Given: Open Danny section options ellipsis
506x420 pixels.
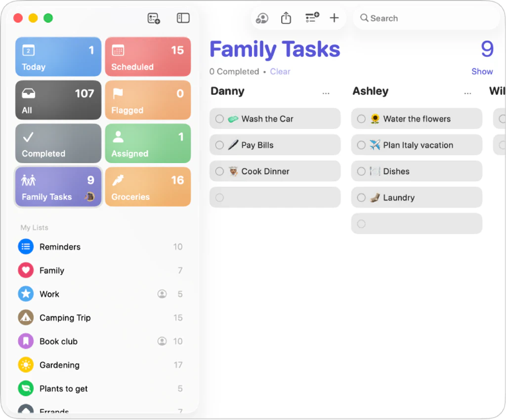Looking at the screenshot, I should (326, 93).
